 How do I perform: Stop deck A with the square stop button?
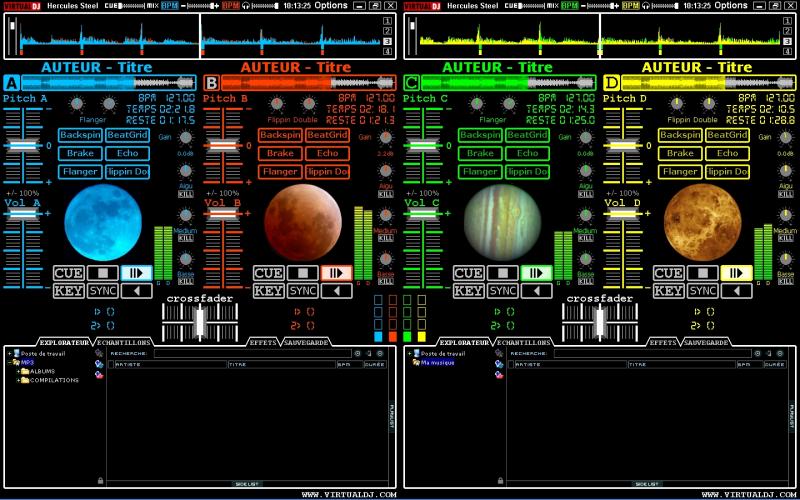(103, 273)
